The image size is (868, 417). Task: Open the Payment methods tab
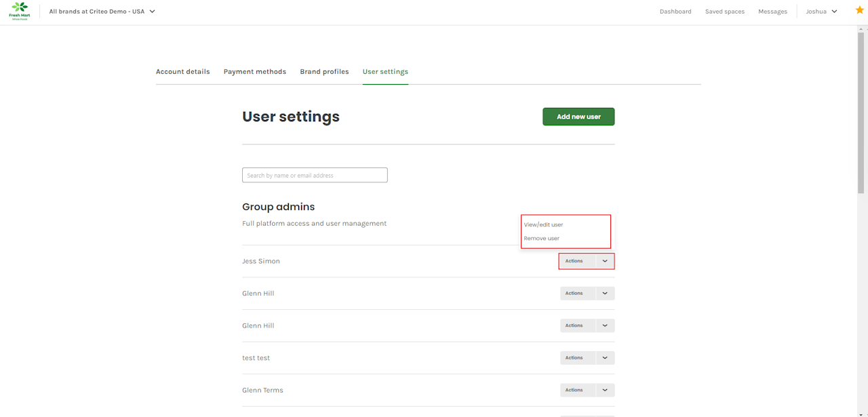click(255, 72)
